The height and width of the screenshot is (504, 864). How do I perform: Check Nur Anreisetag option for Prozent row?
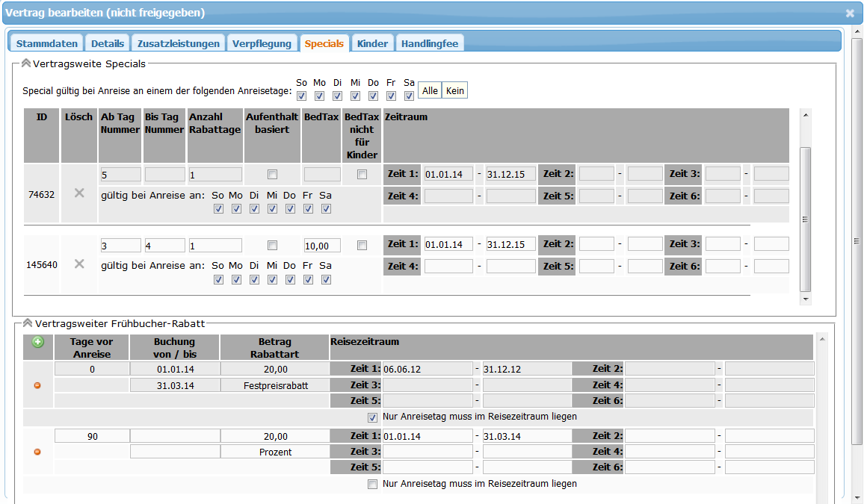tap(372, 484)
